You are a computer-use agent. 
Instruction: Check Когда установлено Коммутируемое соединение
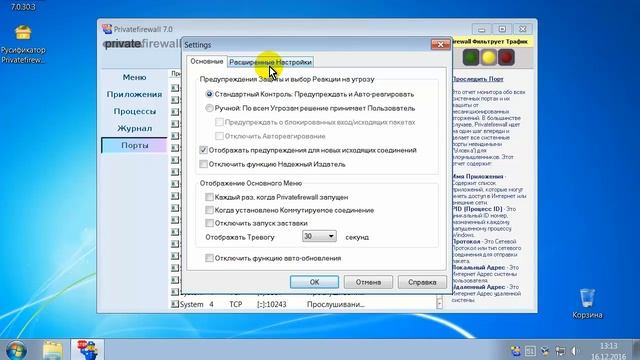[209, 210]
